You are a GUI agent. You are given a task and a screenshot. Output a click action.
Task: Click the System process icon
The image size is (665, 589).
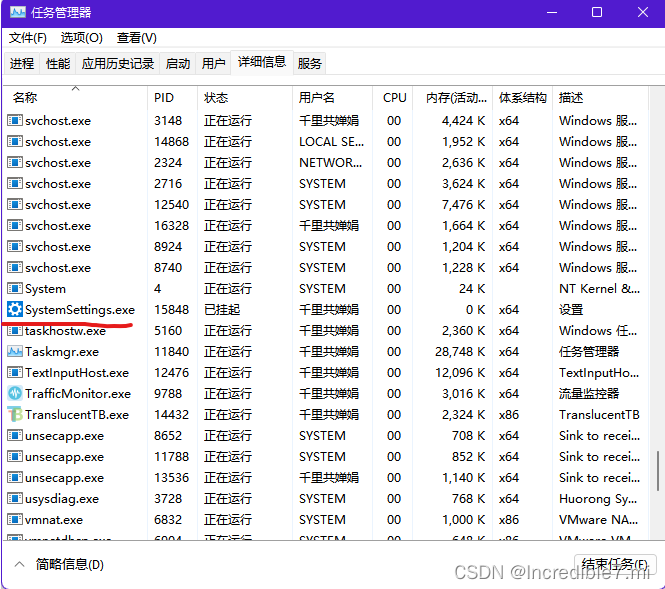pyautogui.click(x=15, y=289)
